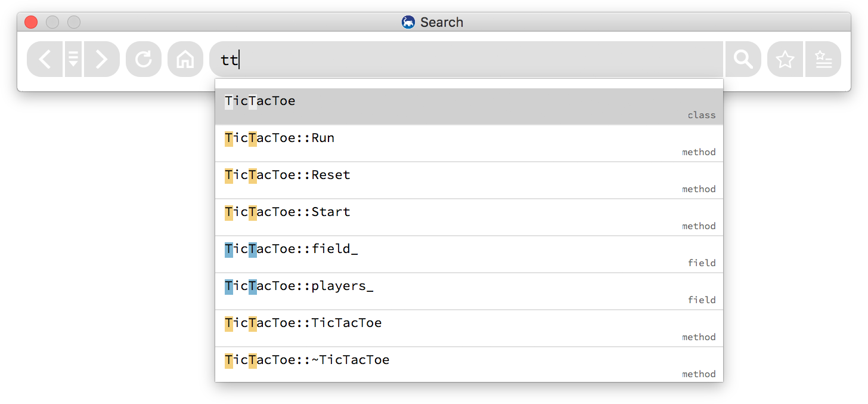The height and width of the screenshot is (404, 868).
Task: Click the green zoom window button
Action: point(74,22)
